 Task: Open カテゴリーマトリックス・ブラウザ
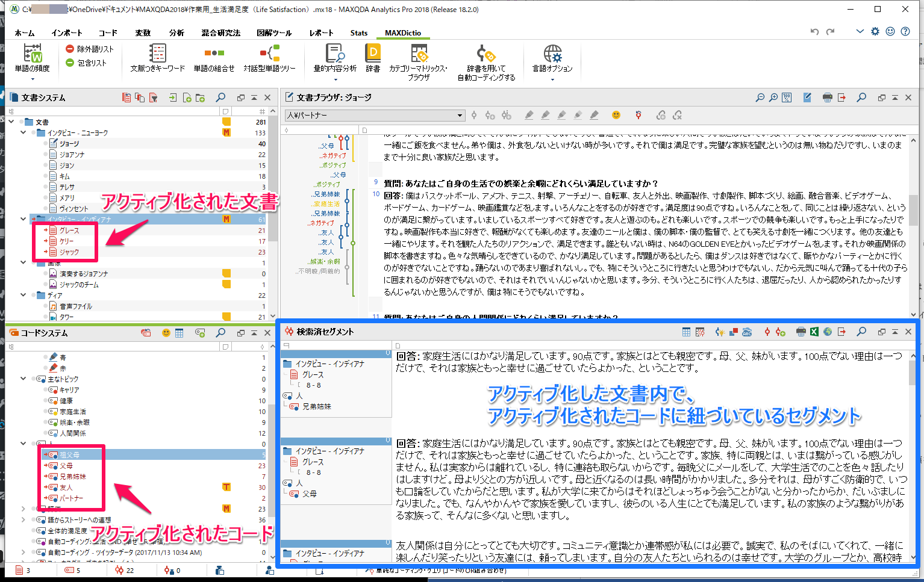click(418, 62)
